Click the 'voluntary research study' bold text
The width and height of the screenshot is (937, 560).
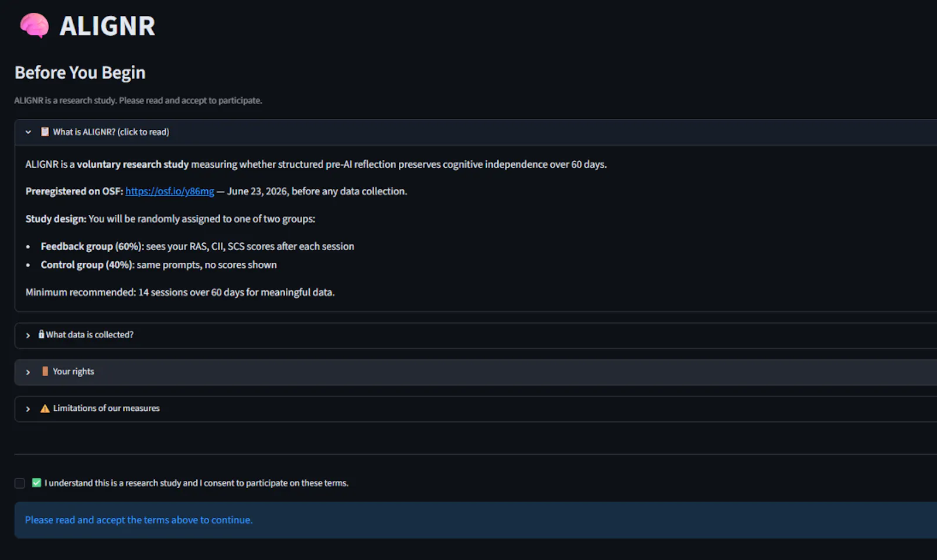(133, 164)
